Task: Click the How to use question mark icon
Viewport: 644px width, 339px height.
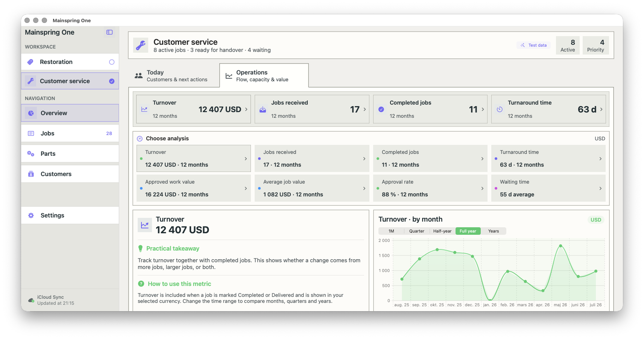Action: point(141,284)
